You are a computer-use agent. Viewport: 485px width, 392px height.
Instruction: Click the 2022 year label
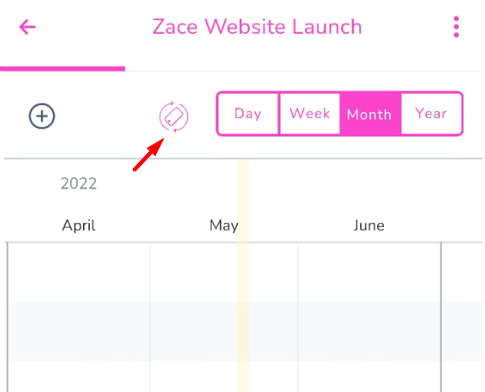click(x=79, y=183)
